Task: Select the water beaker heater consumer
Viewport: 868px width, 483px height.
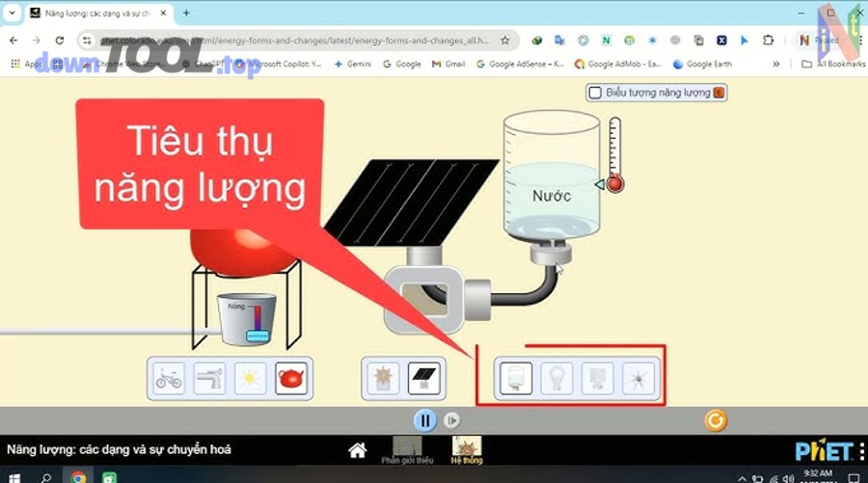Action: tap(516, 379)
